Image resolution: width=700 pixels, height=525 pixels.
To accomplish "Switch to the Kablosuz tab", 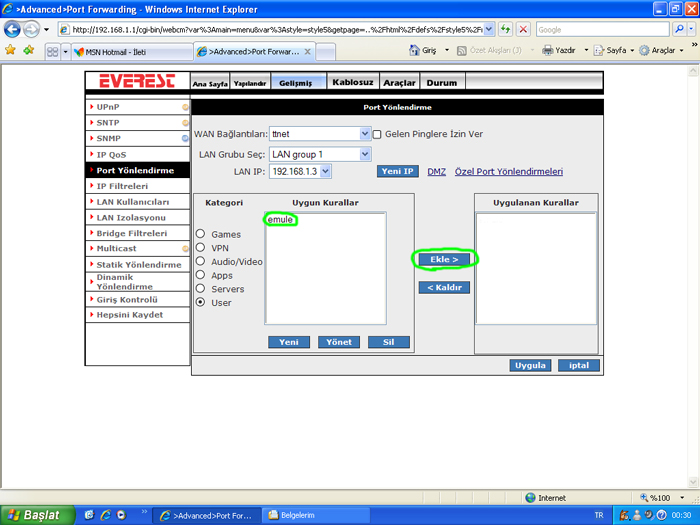I will 353,82.
